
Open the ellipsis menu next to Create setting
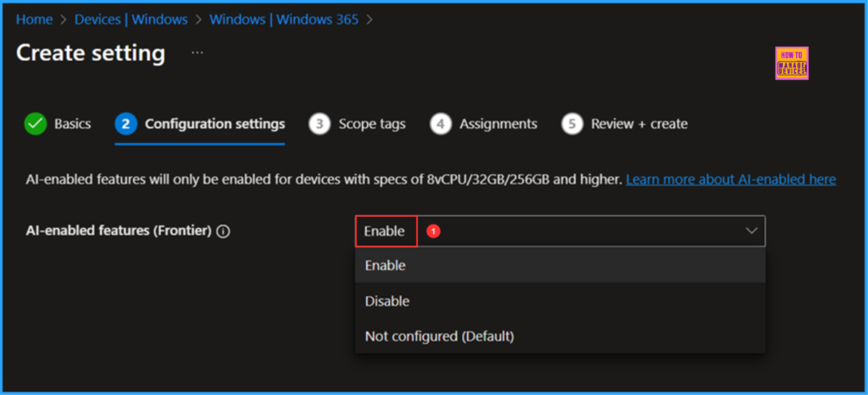coord(197,53)
